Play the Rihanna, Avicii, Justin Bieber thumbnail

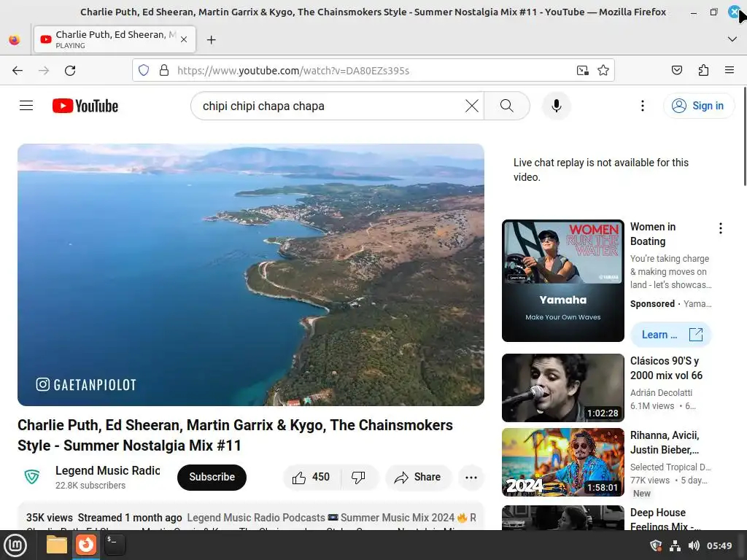coord(562,462)
